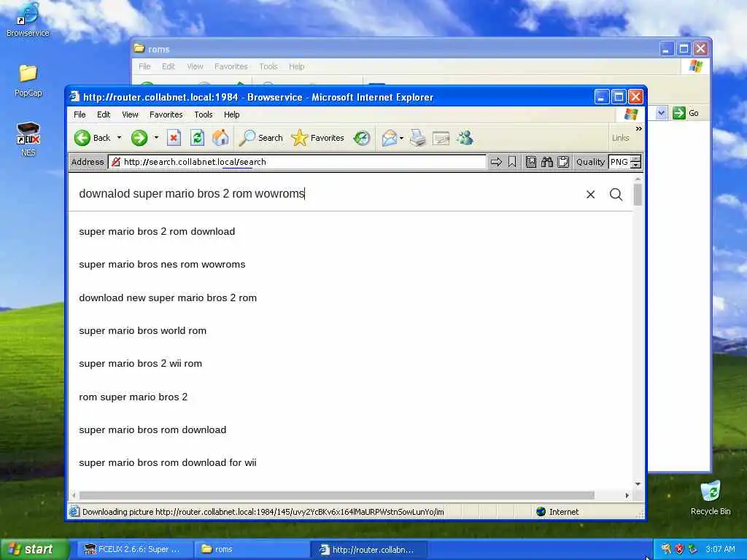Click the clipboard icon in the address row

tap(563, 162)
